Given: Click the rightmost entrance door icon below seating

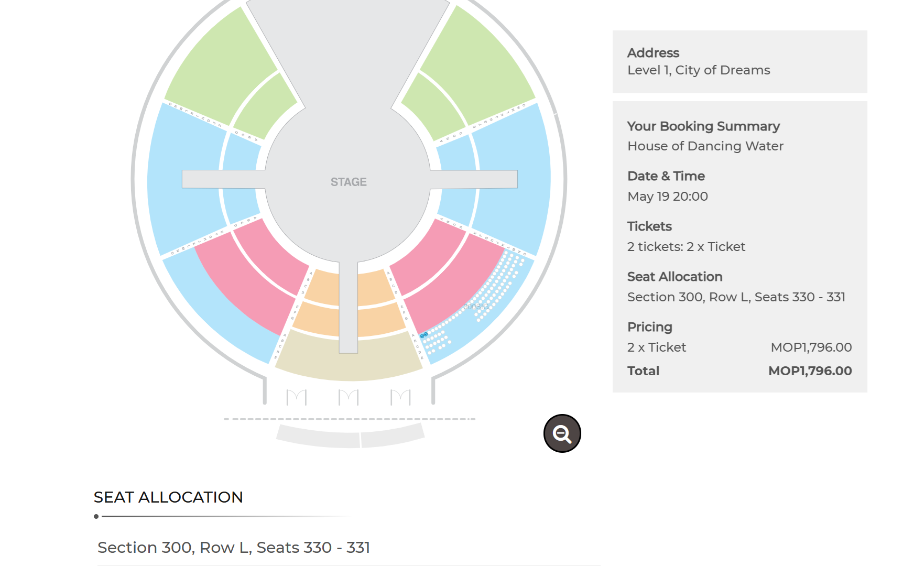Looking at the screenshot, I should 400,397.
